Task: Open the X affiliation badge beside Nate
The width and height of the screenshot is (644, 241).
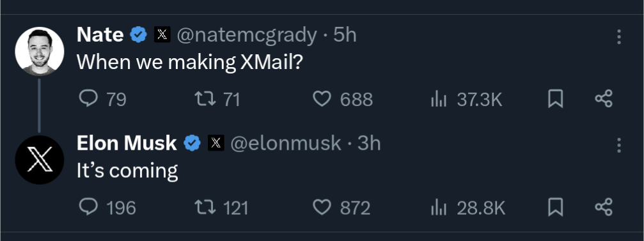Action: (x=162, y=35)
